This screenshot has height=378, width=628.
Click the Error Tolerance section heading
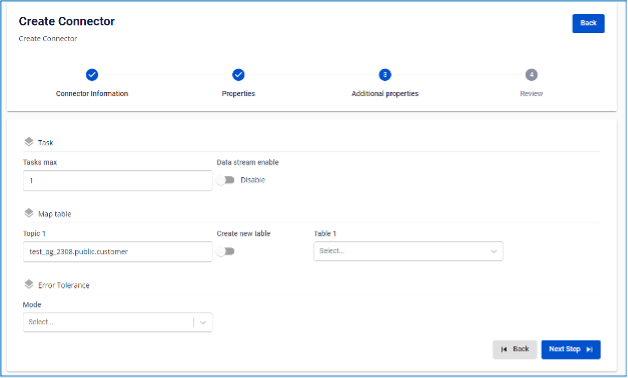[64, 285]
